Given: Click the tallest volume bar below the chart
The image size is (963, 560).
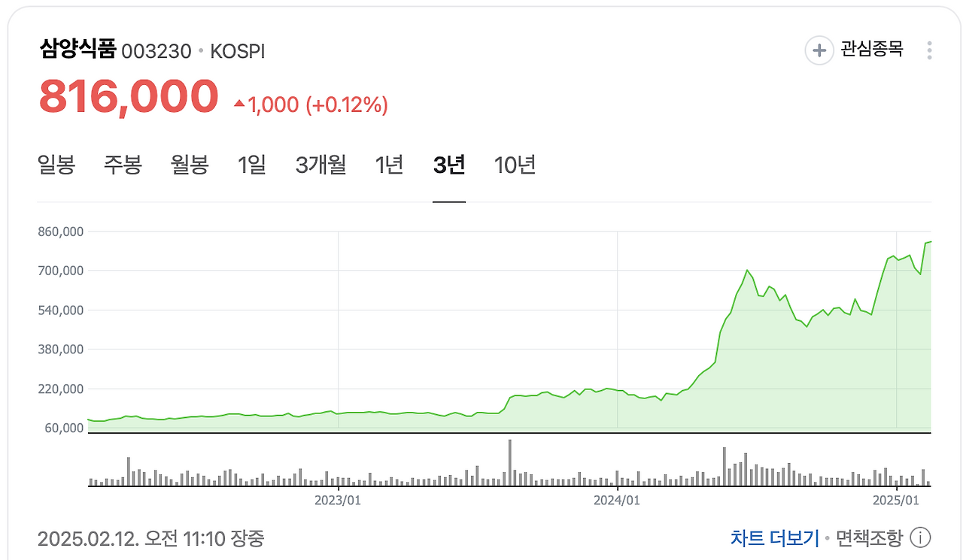Looking at the screenshot, I should click(511, 462).
